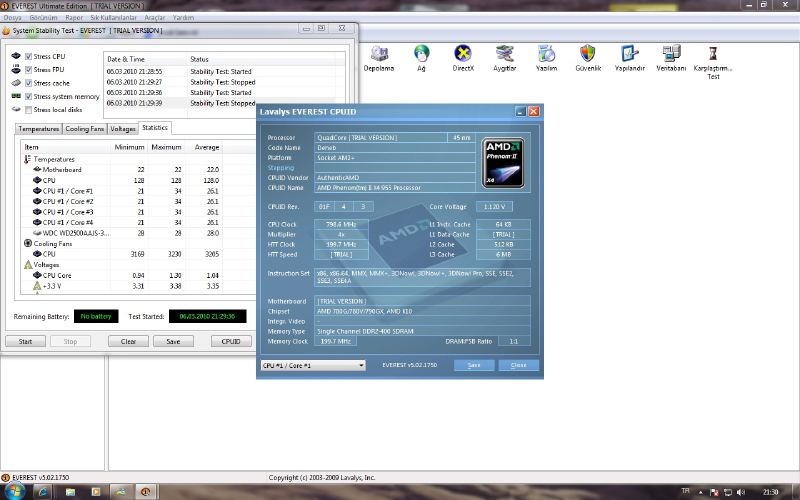Click the Minimum column header

click(129, 147)
